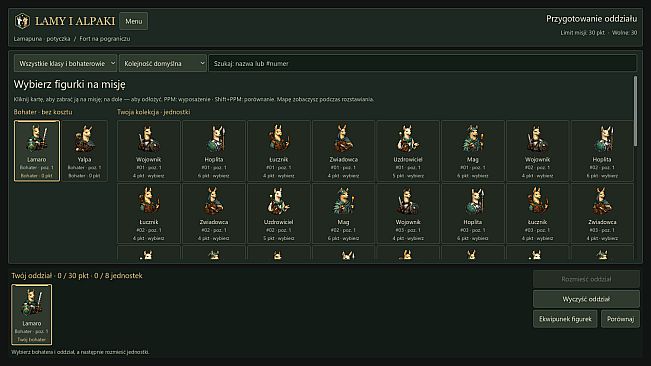This screenshot has height=366, width=651.
Task: Go to Lamapuna - potyczka breadcrumb
Action: (42, 39)
